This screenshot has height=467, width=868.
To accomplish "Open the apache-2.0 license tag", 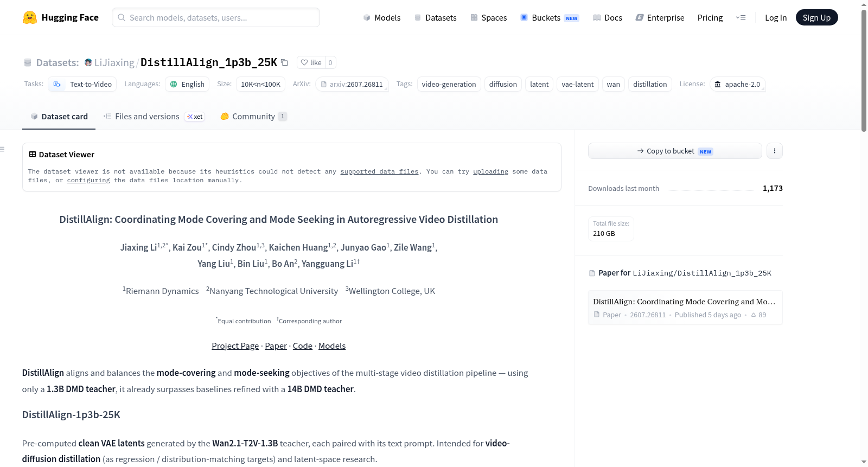I will (737, 84).
